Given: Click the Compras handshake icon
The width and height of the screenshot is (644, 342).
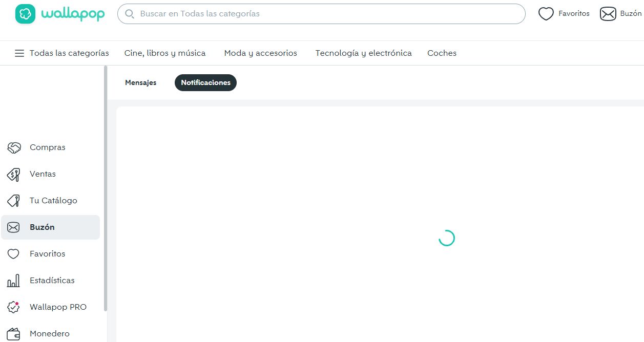Looking at the screenshot, I should (14, 147).
